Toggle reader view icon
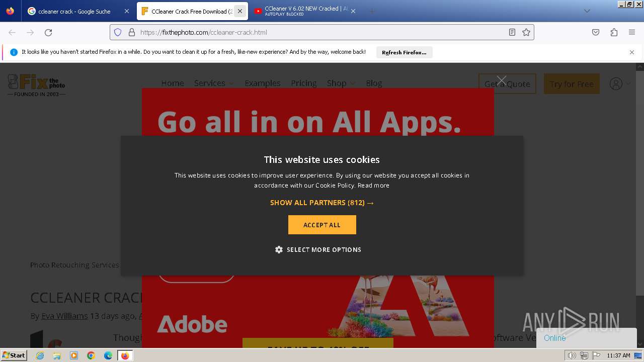Screen dimensions: 644x362 click(x=512, y=32)
